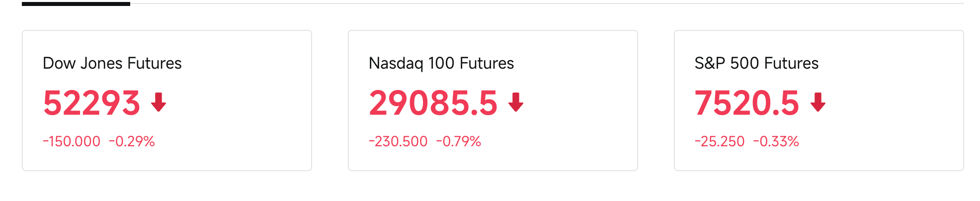Click the gray tab strip divider line

pyautogui.click(x=547, y=3)
